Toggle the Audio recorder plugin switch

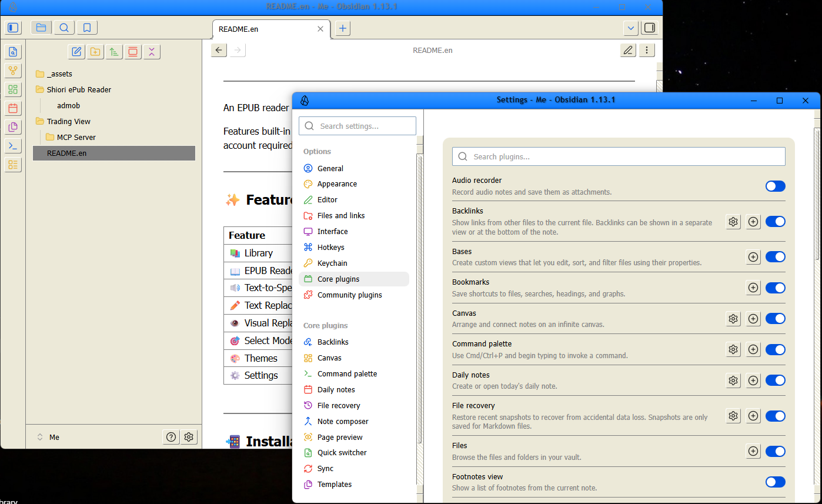[776, 186]
